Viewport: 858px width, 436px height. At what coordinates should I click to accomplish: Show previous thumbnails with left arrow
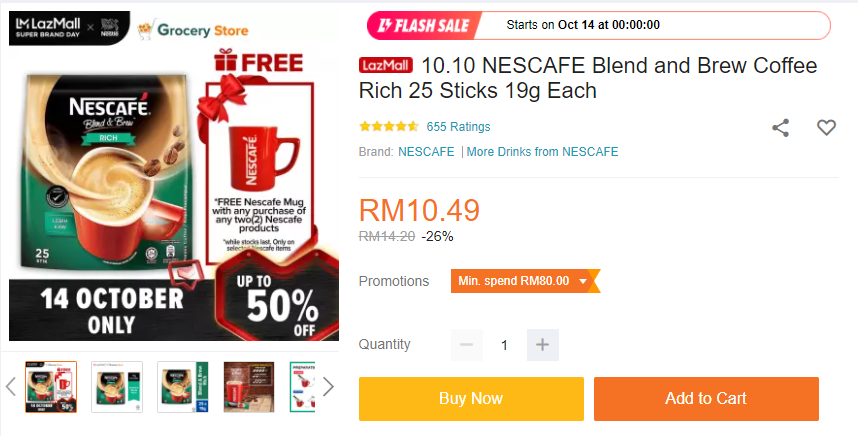pyautogui.click(x=11, y=387)
